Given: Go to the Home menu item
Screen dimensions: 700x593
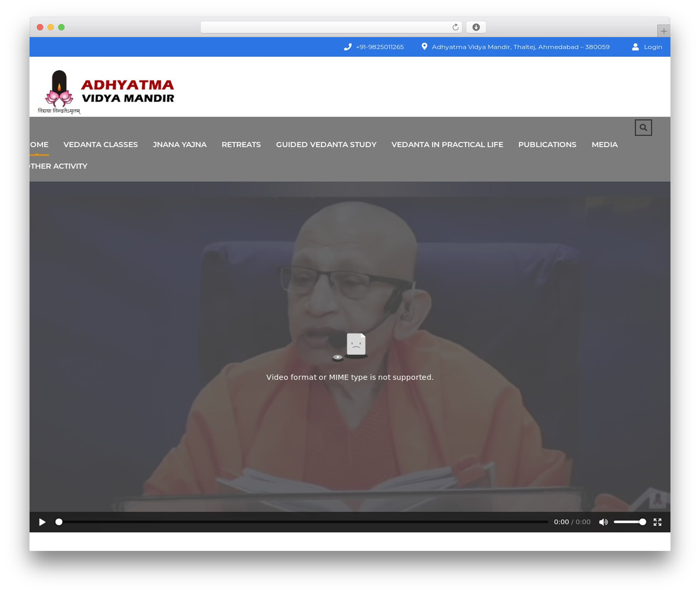Looking at the screenshot, I should 39,144.
